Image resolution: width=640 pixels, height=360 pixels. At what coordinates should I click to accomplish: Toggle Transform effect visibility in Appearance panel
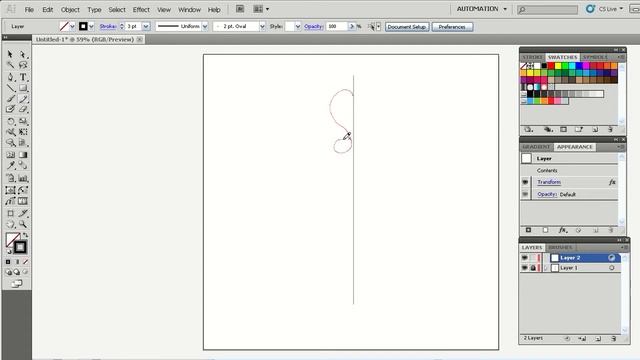[x=525, y=182]
